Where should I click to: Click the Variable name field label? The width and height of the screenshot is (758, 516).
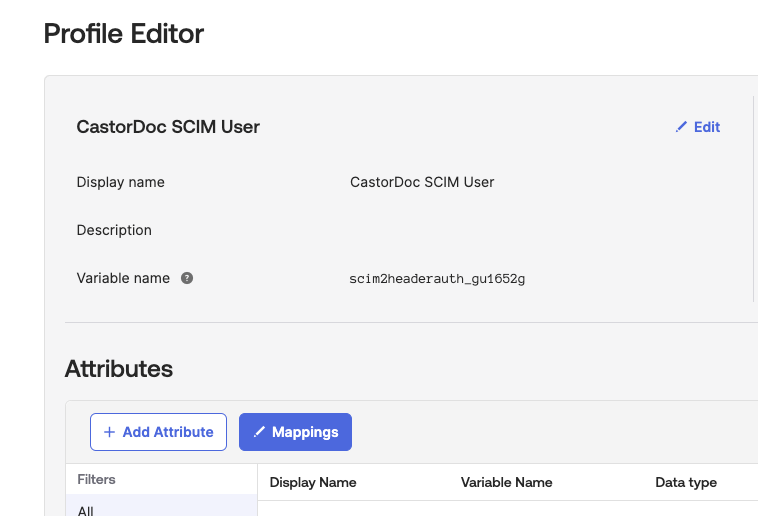(x=123, y=278)
